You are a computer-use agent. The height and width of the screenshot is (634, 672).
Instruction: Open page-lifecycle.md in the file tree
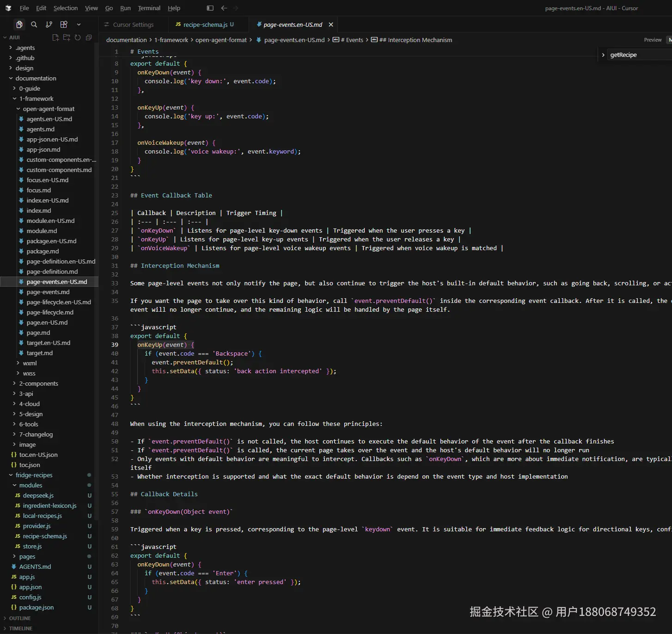tap(50, 312)
